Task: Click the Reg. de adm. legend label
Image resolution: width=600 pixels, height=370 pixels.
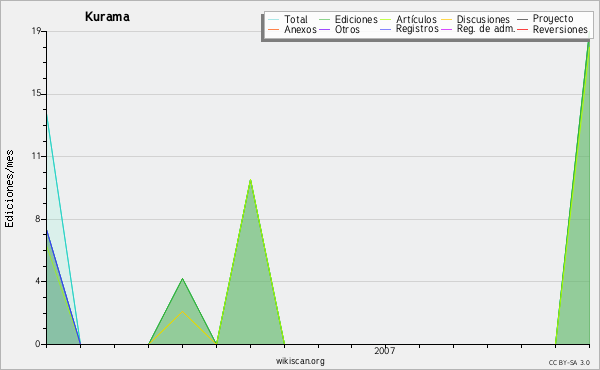Action: tap(486, 29)
